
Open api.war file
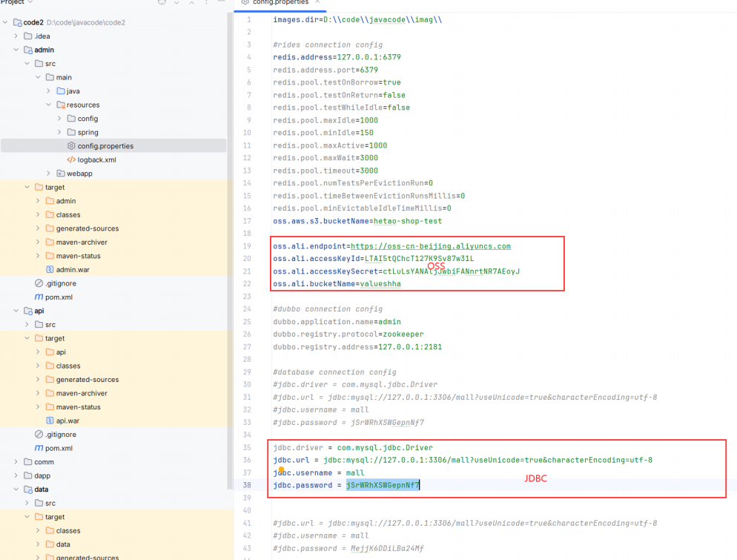pyautogui.click(x=67, y=421)
